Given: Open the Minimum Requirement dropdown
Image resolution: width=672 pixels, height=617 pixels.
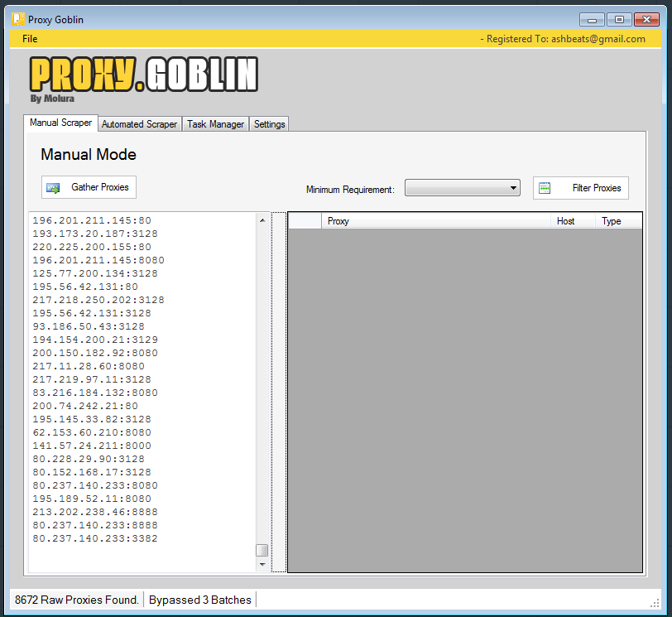Looking at the screenshot, I should pos(463,188).
